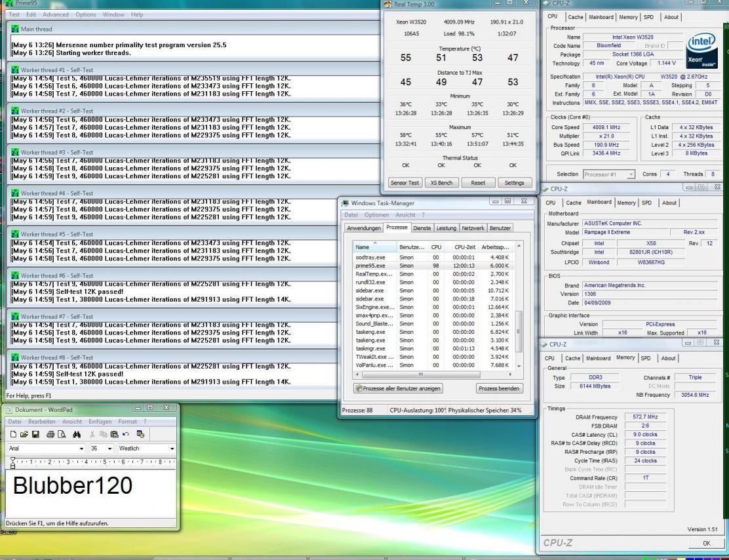
Task: Switch to the Netzwerk tab in Task-Manager
Action: [473, 228]
